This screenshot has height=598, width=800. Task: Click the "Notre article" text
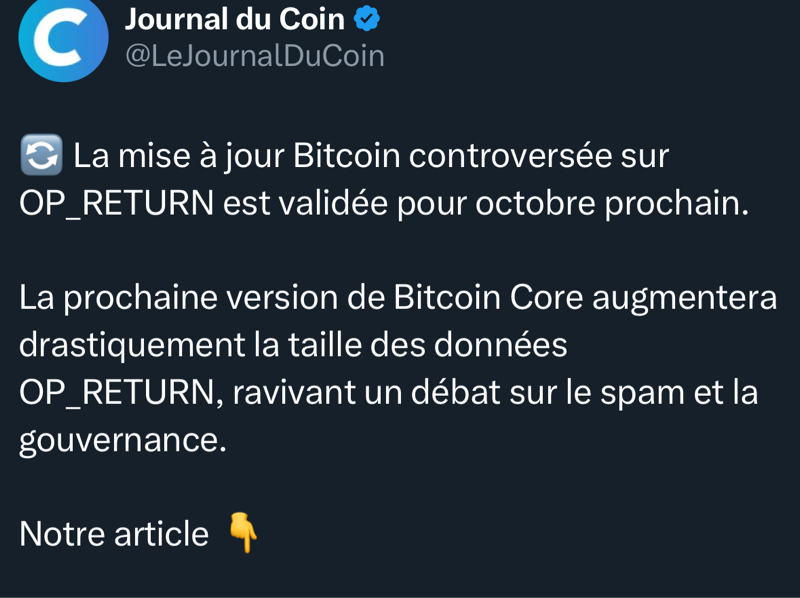114,534
